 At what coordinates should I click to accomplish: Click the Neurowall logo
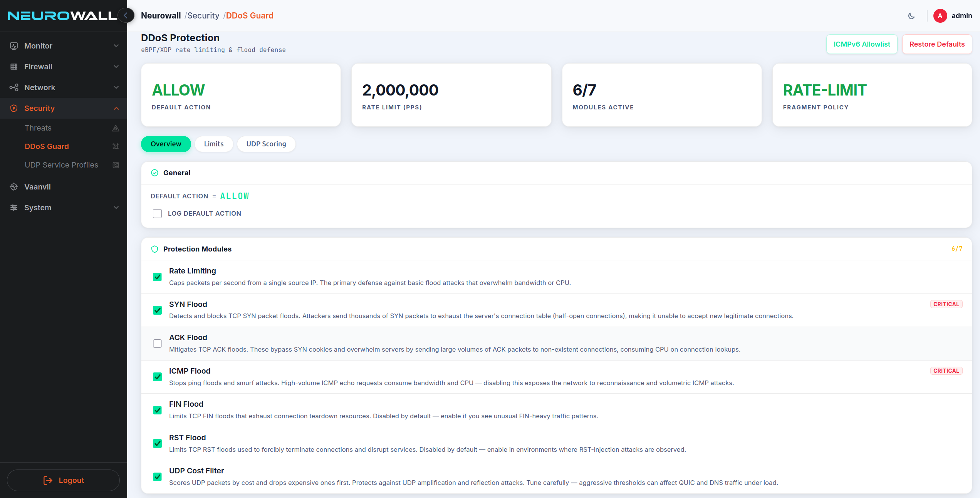click(x=62, y=16)
